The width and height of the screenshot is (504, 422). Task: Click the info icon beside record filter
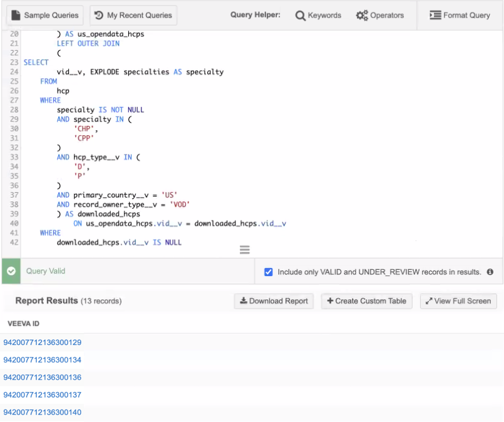tap(490, 272)
